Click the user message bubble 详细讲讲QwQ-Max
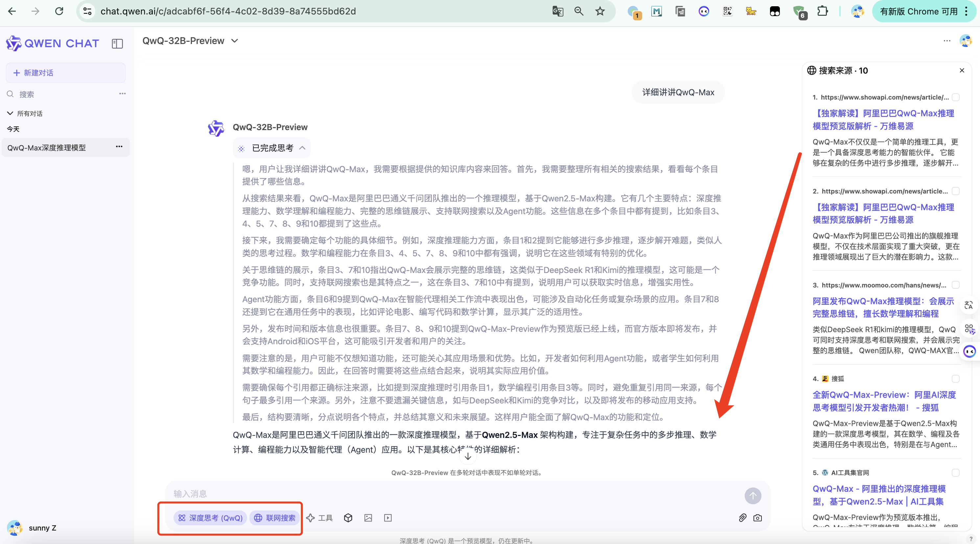Image resolution: width=980 pixels, height=544 pixels. [x=678, y=92]
